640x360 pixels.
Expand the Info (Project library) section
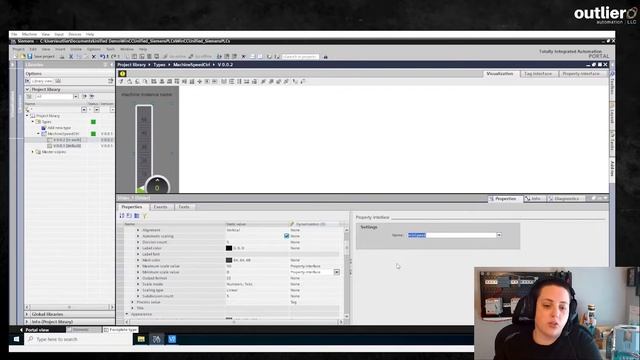(27, 322)
